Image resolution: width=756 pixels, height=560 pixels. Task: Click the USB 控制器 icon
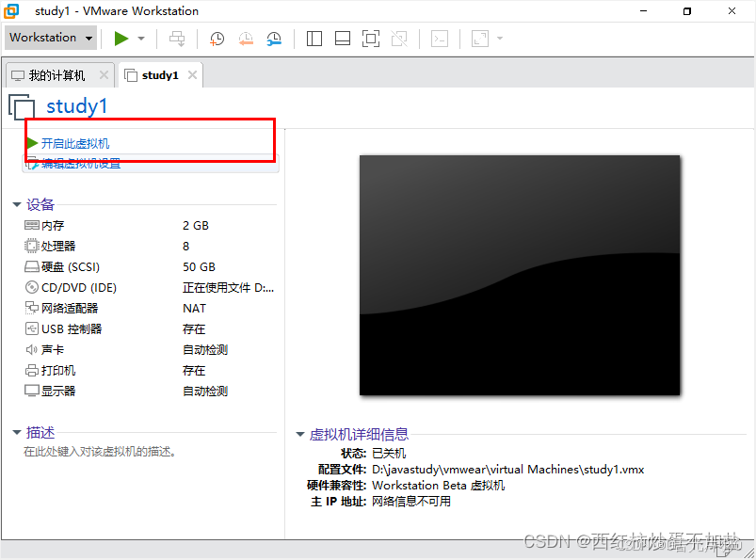pyautogui.click(x=31, y=328)
